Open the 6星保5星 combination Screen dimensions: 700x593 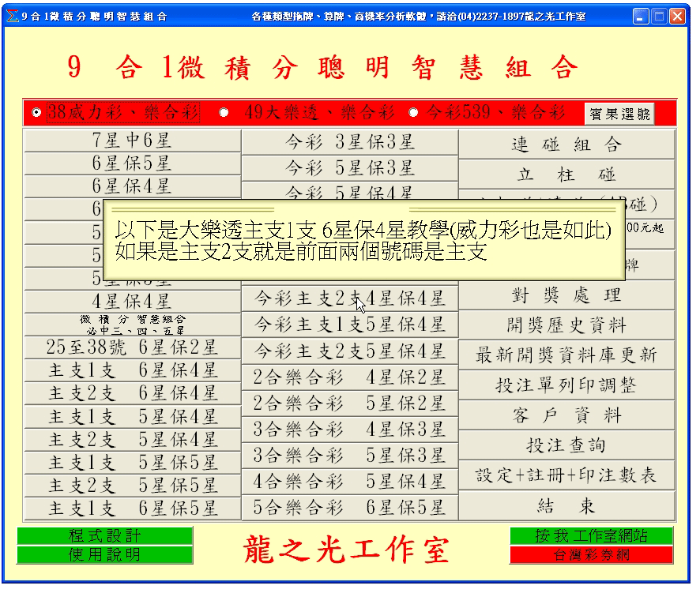(133, 163)
